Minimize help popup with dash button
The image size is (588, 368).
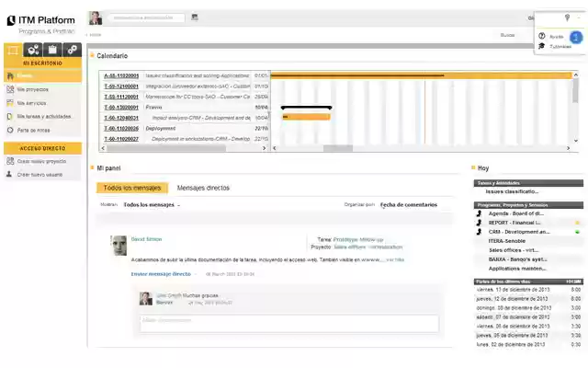pos(580,17)
